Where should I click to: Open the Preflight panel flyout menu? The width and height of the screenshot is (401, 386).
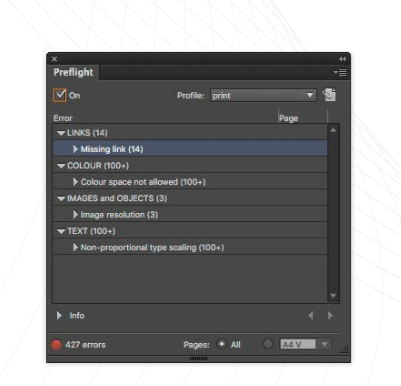[340, 72]
